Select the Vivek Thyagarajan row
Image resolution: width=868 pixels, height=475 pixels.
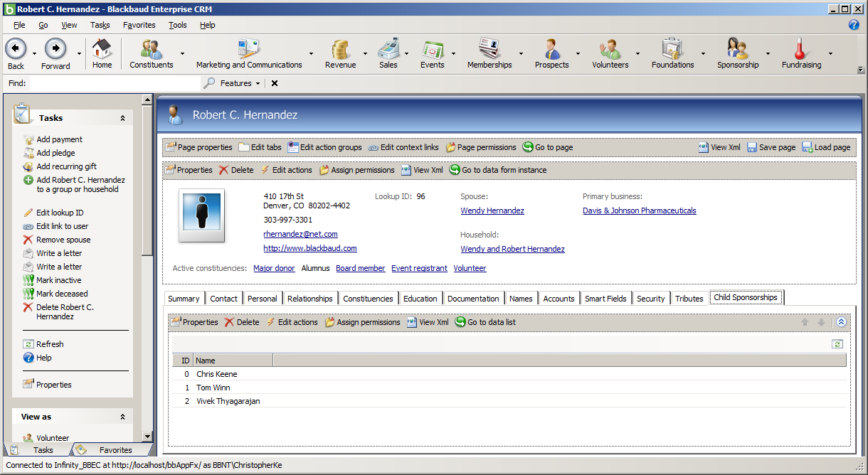509,401
